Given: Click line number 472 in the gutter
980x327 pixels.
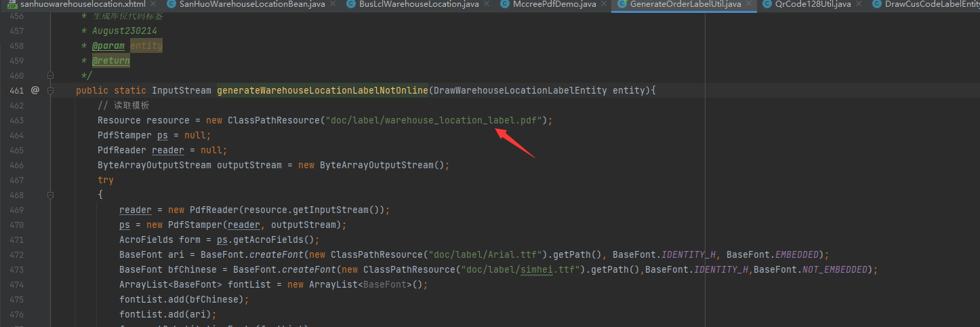Looking at the screenshot, I should 17,254.
